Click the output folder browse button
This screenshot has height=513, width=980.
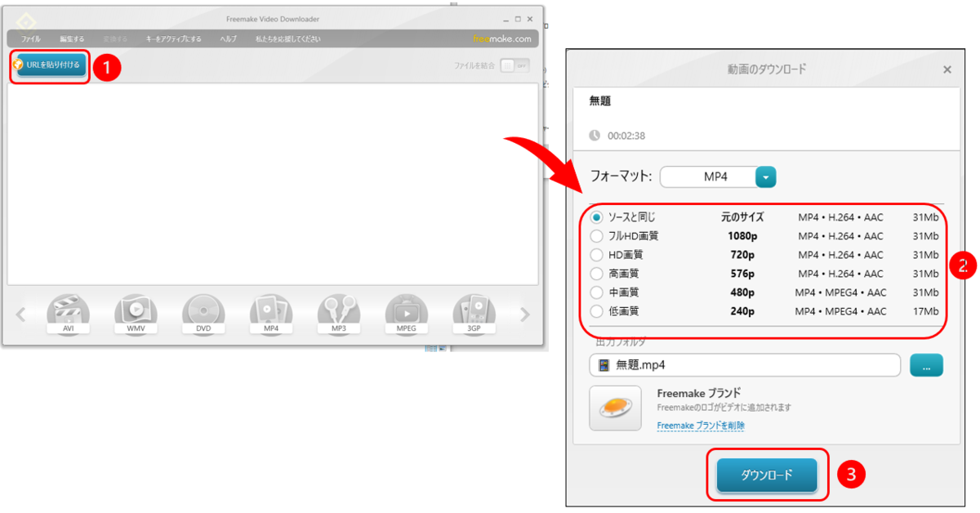click(x=926, y=365)
